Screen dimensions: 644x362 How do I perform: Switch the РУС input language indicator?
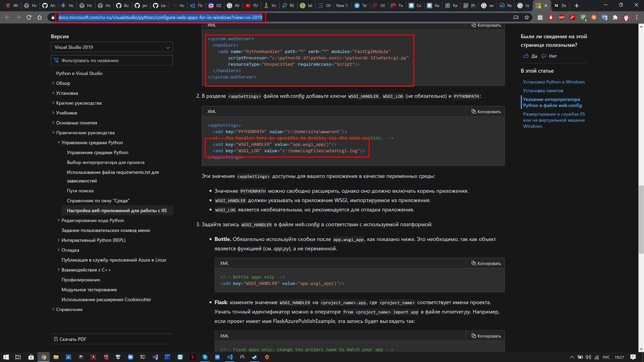606,357
